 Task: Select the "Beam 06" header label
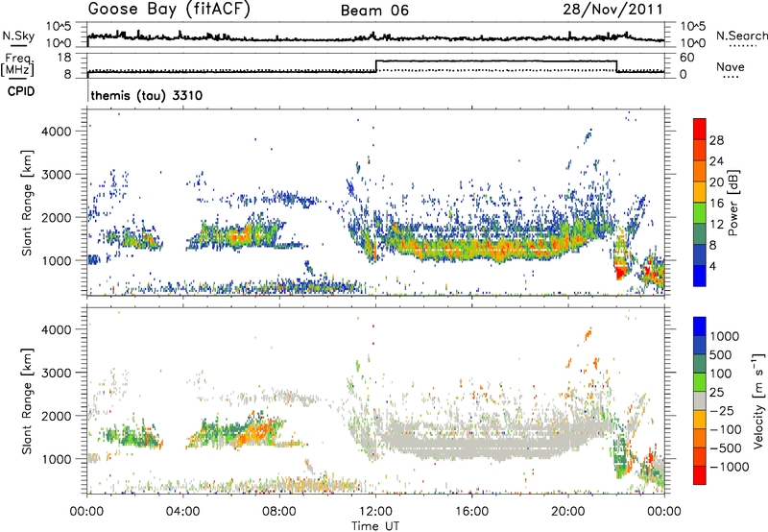click(x=374, y=11)
